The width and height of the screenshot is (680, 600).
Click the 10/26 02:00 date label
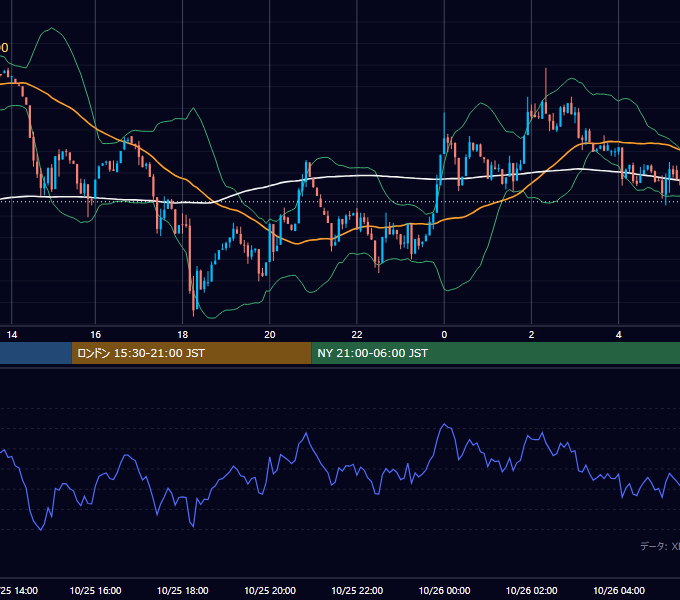point(531,590)
